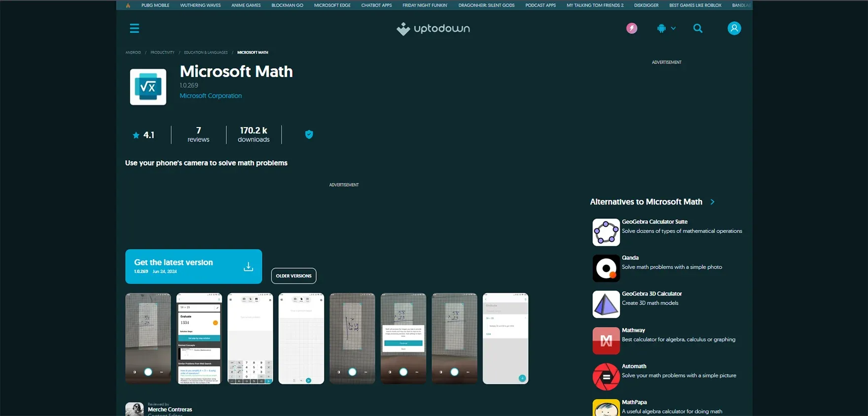This screenshot has height=416, width=868.
Task: Open PODCAST APPS top link
Action: (541, 5)
